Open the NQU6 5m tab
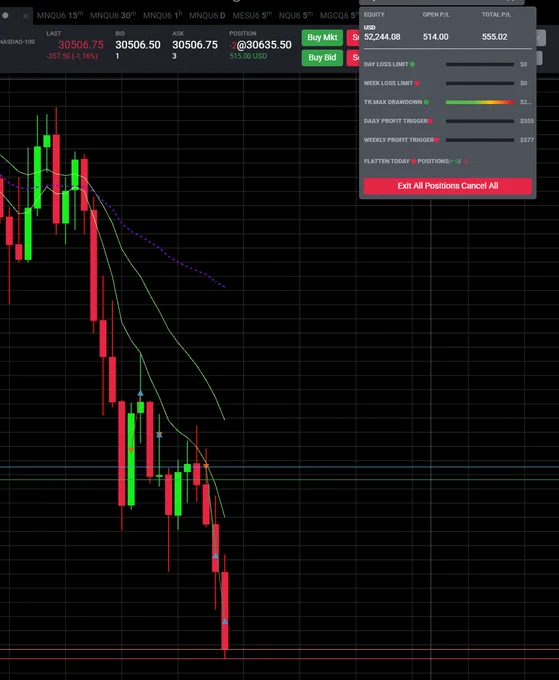The image size is (559, 680). 296,15
